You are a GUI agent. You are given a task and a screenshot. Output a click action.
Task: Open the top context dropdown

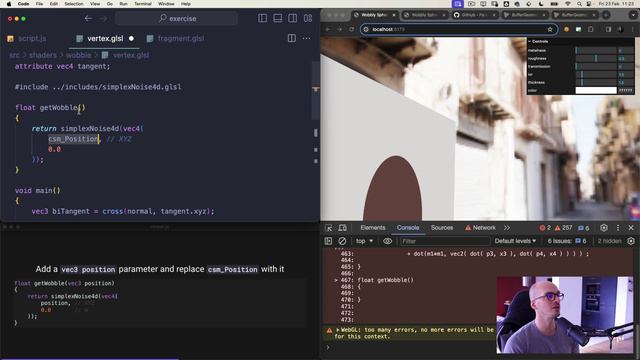(364, 241)
